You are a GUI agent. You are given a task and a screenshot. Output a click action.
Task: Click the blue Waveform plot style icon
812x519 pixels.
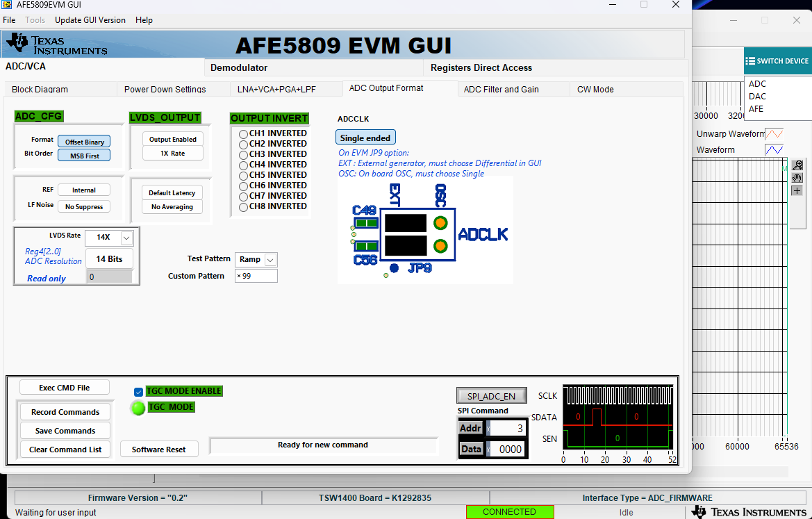click(x=774, y=149)
